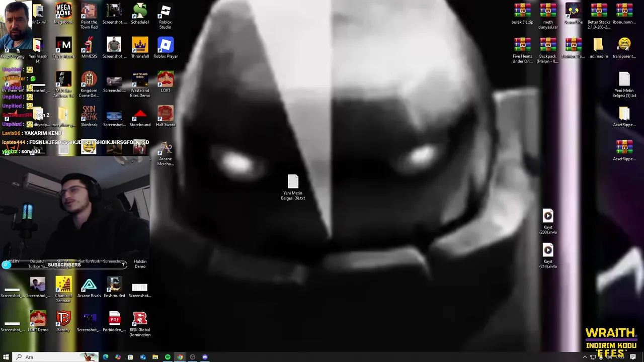Image resolution: width=644 pixels, height=362 pixels.
Task: Launch Roblox Player shortcut
Action: (x=166, y=48)
